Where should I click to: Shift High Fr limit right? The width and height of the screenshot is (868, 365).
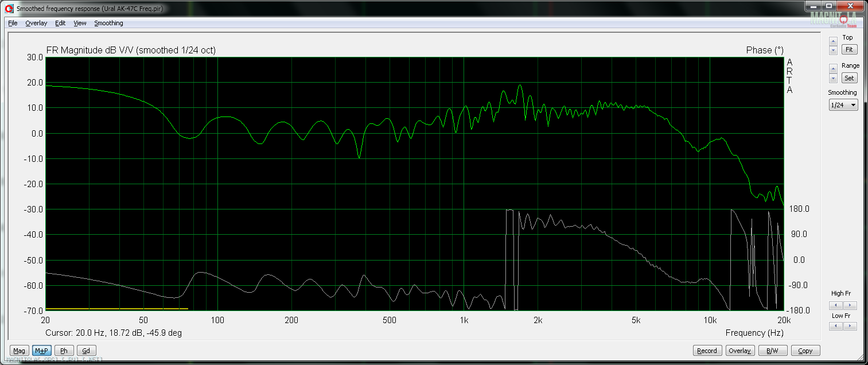[850, 305]
